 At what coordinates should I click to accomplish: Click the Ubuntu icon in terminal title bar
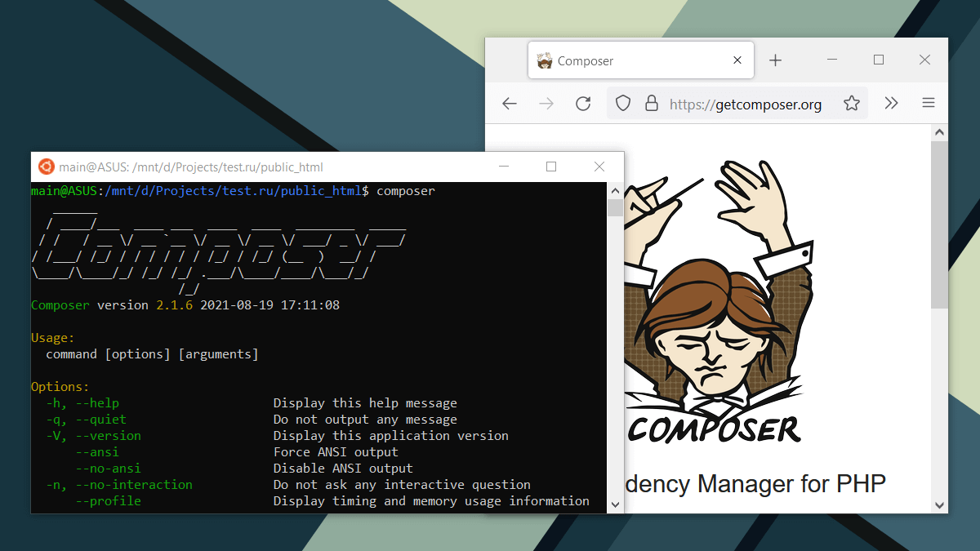coord(46,167)
